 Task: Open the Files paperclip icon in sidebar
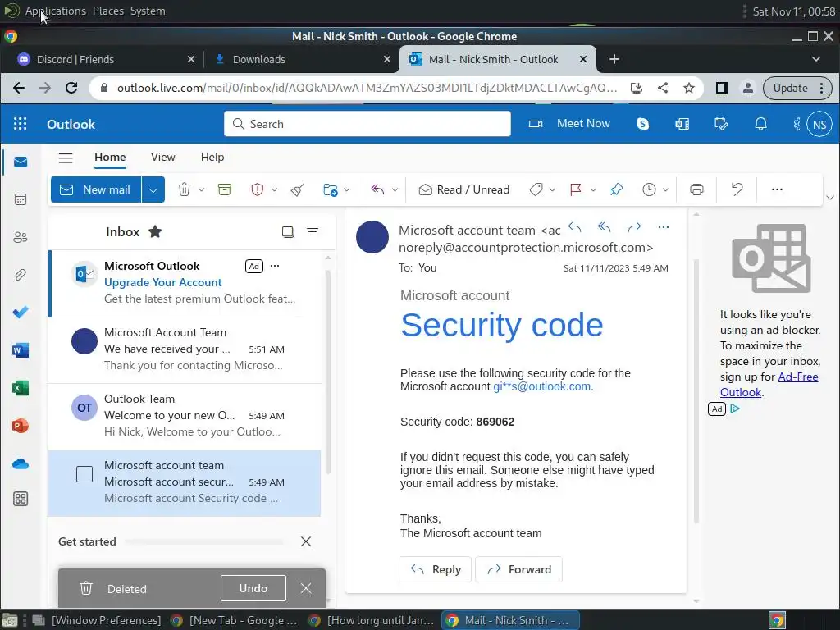click(x=21, y=275)
